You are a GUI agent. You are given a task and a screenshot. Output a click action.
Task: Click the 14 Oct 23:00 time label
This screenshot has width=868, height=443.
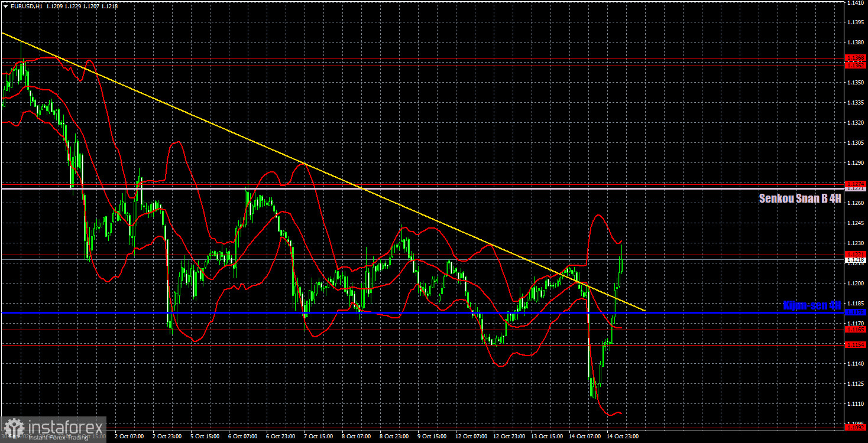pos(623,437)
